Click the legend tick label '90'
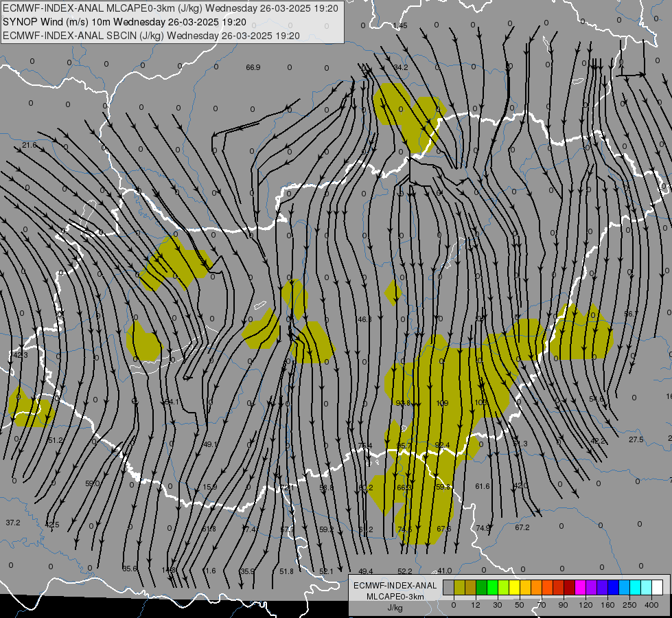 click(563, 605)
